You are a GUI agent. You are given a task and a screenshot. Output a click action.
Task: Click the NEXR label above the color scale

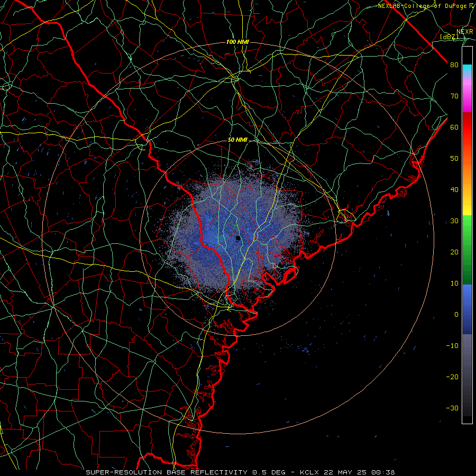click(x=464, y=32)
